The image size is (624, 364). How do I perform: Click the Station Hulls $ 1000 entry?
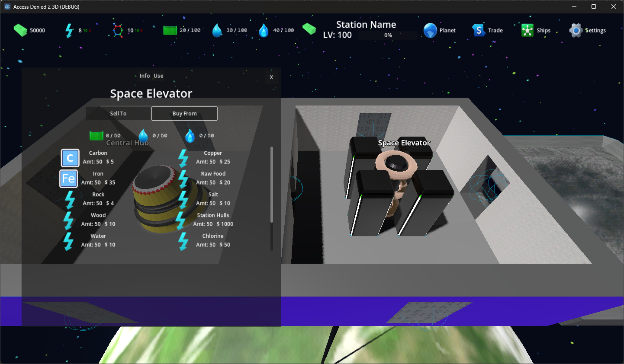coord(213,220)
